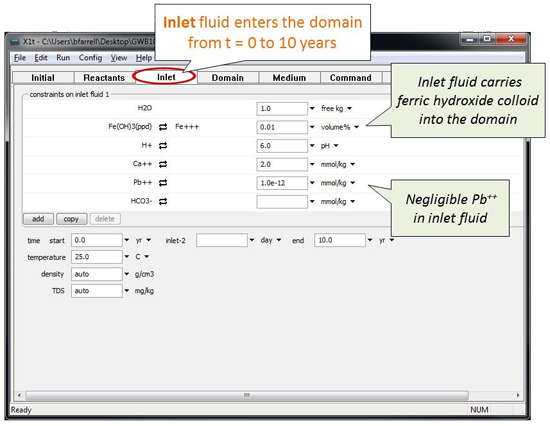The width and height of the screenshot is (550, 426).
Task: Swap the Ca++ basis species
Action: point(163,164)
